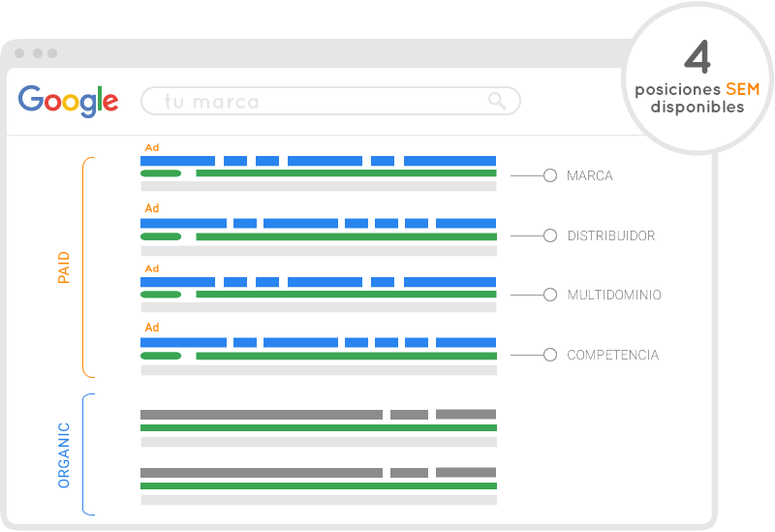Click the MARCA label
Viewport: 775px width, 532px height.
(x=589, y=176)
